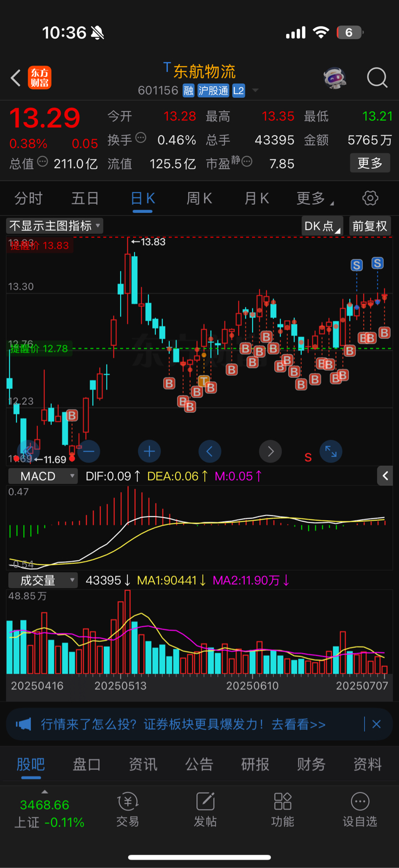Zoom out chart with minus button
This screenshot has width=399, height=868.
click(x=89, y=451)
